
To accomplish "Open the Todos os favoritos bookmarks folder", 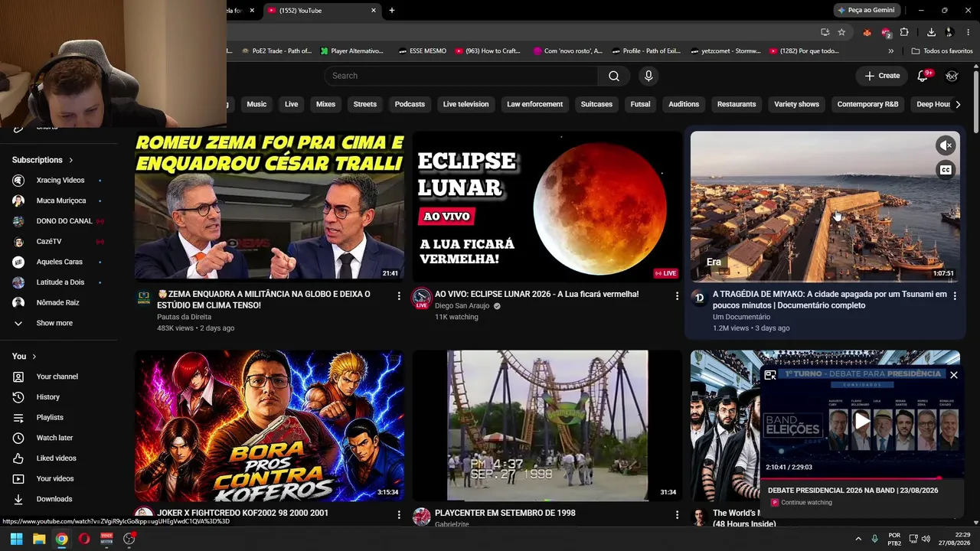I will pos(942,51).
